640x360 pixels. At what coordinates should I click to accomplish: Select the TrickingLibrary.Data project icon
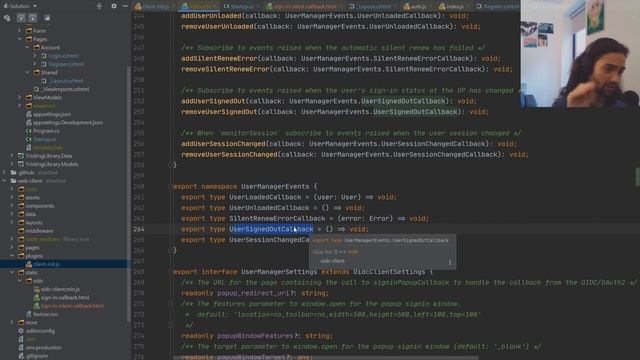click(x=20, y=156)
